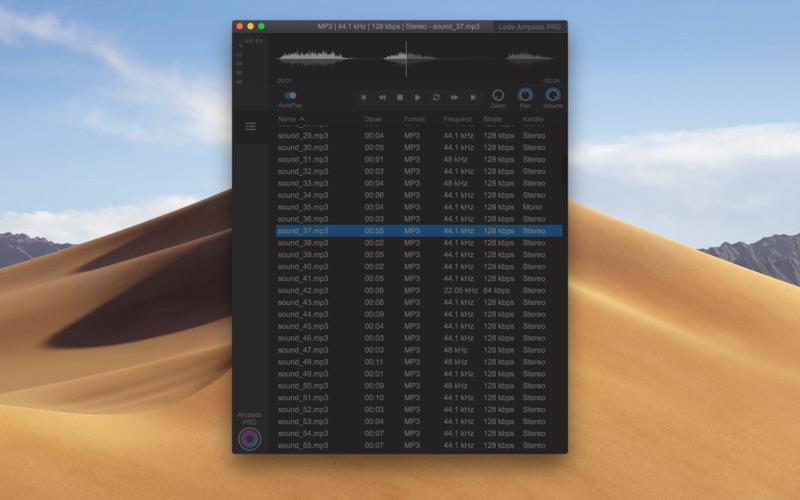800x500 pixels.
Task: Select sound_43.mp3 in the list
Action: click(x=419, y=302)
